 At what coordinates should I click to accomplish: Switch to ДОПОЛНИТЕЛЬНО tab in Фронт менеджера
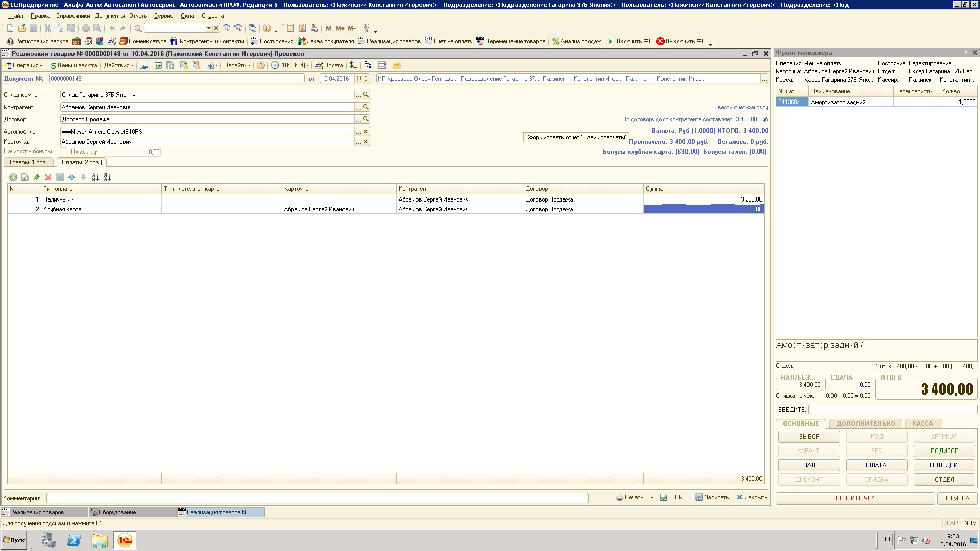point(866,424)
